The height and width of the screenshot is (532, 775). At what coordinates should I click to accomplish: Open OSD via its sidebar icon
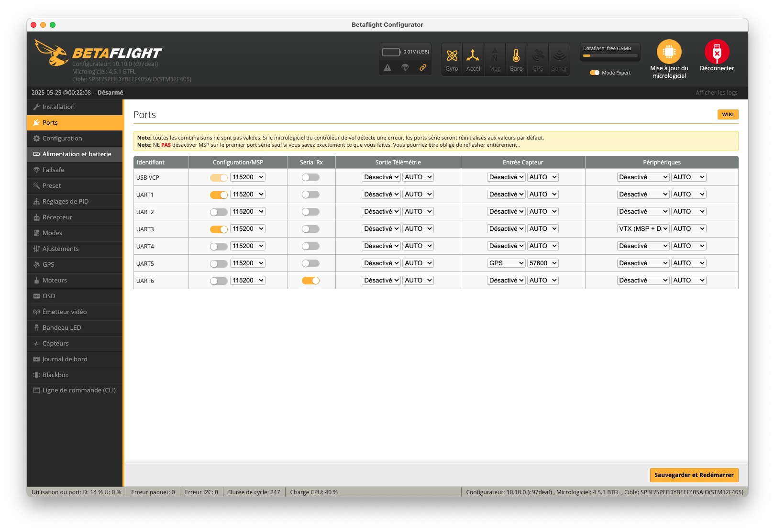pyautogui.click(x=36, y=296)
